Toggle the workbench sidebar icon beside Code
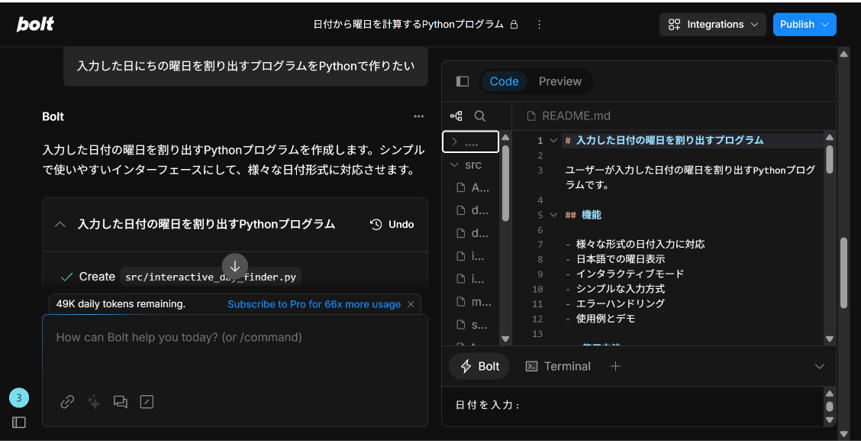This screenshot has height=441, width=861. (463, 82)
